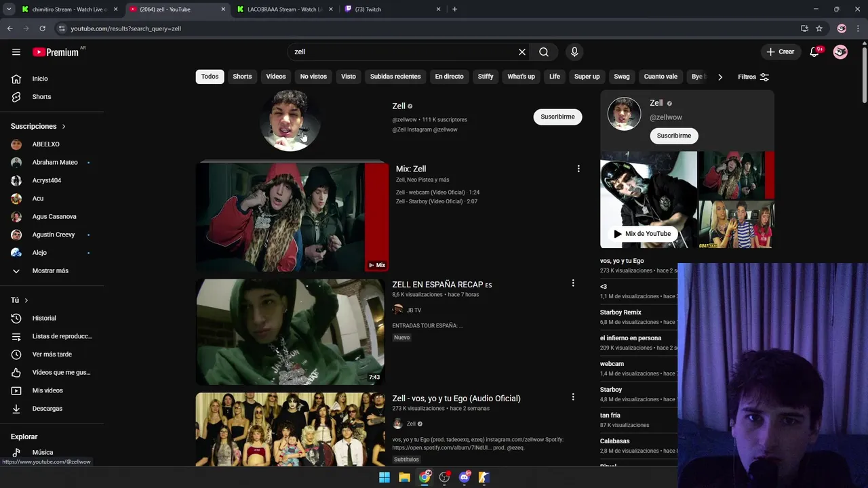
Task: Open Chrome from the taskbar
Action: [x=425, y=477]
